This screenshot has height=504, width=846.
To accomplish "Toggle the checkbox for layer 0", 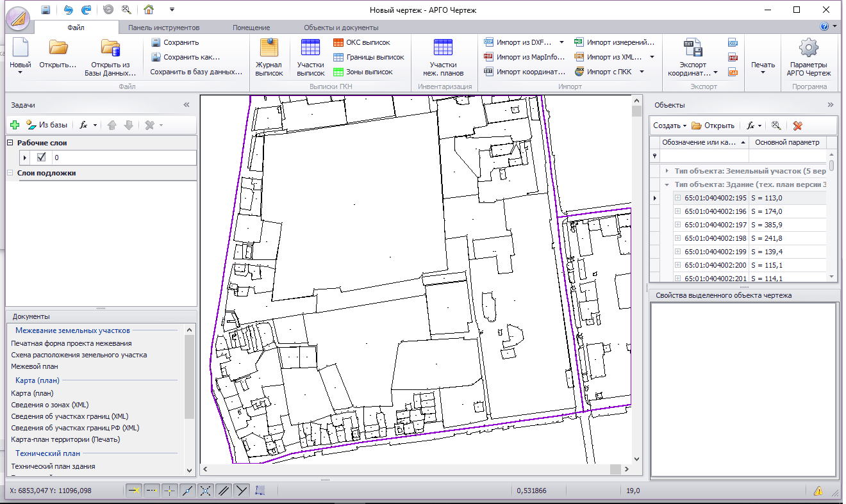I will click(x=42, y=157).
